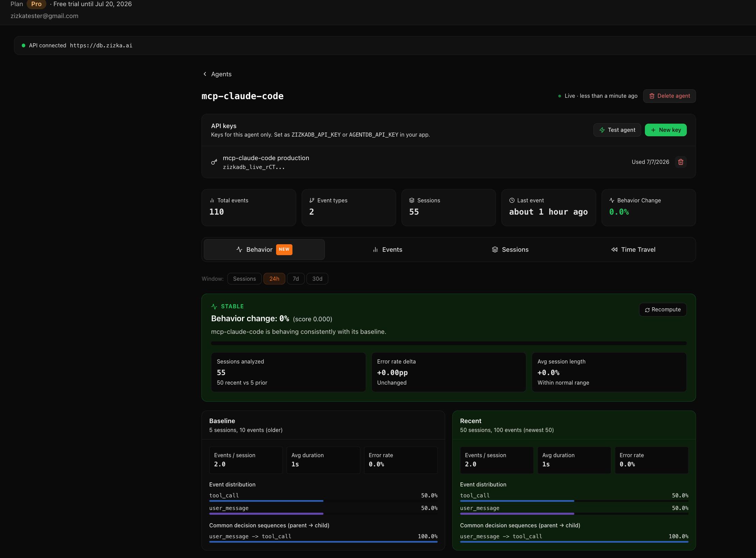Create a New key
The height and width of the screenshot is (558, 756).
coord(665,130)
